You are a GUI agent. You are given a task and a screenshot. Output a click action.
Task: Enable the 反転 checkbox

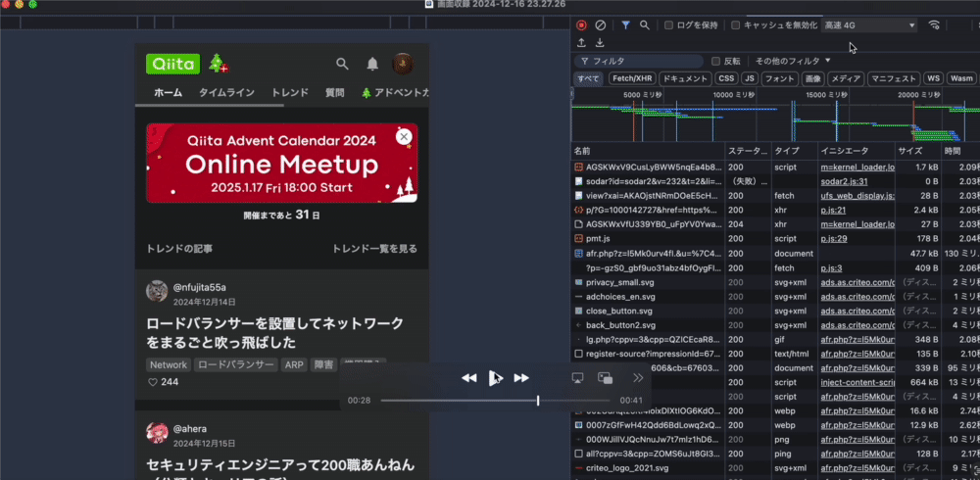(x=715, y=62)
